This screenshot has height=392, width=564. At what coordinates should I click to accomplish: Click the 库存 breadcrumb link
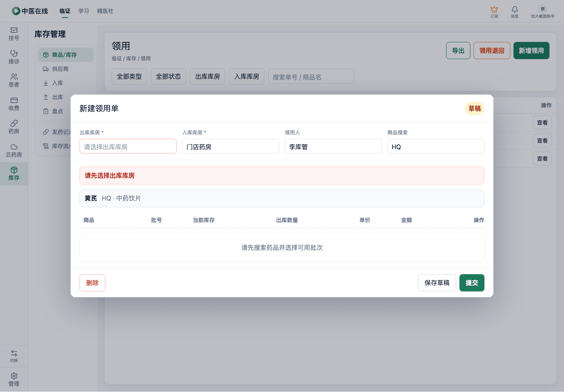131,58
